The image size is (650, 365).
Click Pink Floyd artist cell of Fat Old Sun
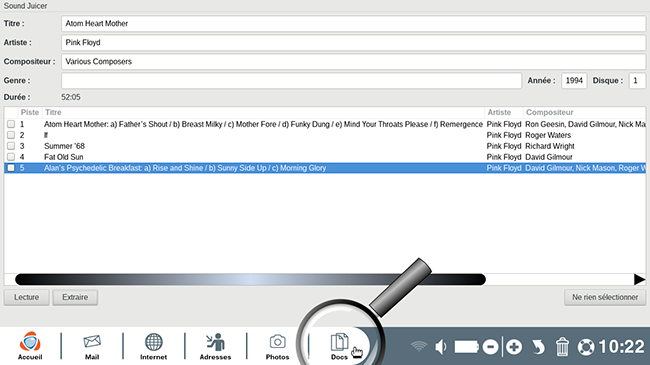504,157
